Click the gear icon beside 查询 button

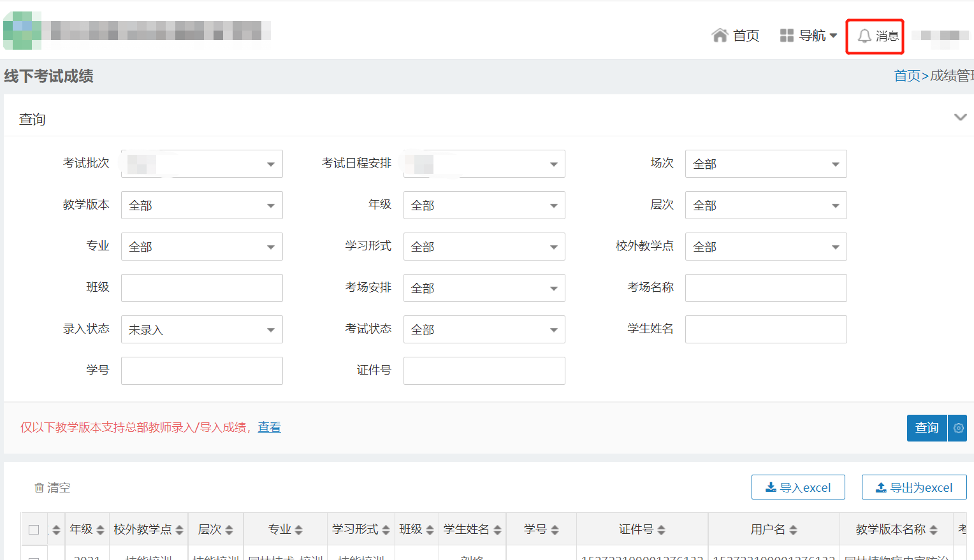[x=958, y=428]
